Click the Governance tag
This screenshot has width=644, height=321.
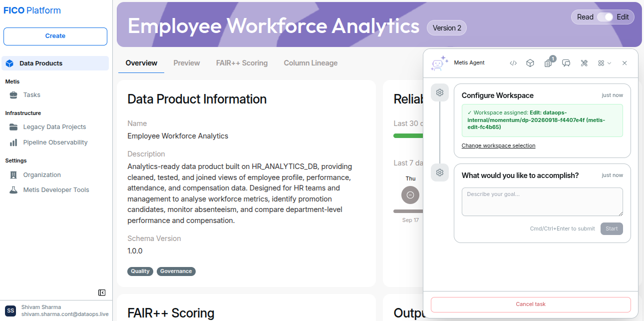[x=176, y=271]
